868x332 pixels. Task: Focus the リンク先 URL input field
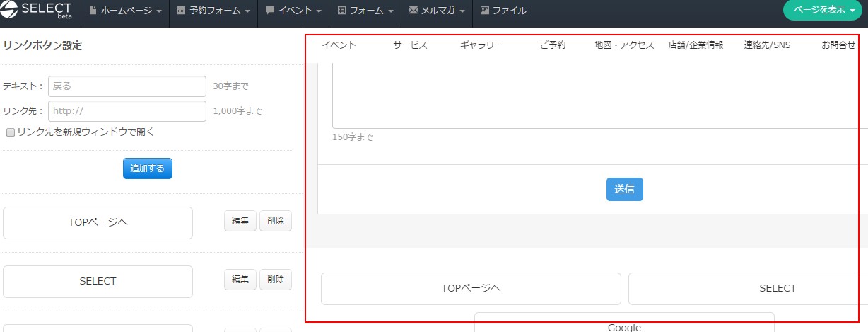[127, 111]
